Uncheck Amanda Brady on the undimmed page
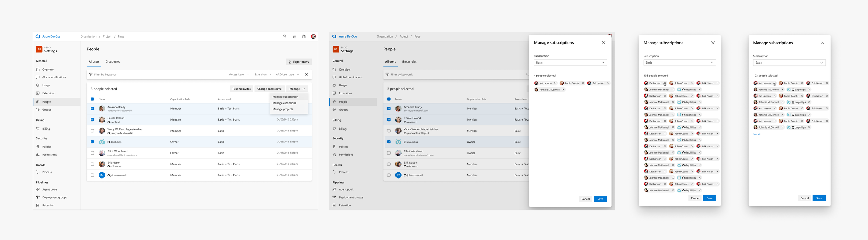868x240 pixels. point(92,109)
